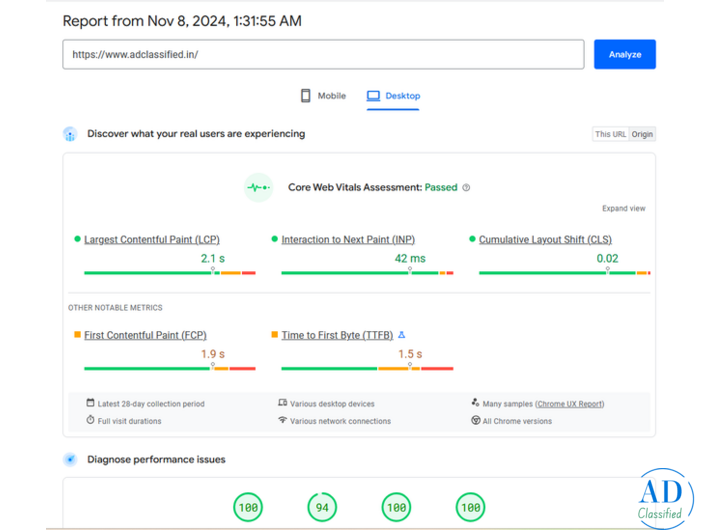This screenshot has height=530, width=710.
Task: Click the calendar icon for collection period
Action: click(x=91, y=403)
